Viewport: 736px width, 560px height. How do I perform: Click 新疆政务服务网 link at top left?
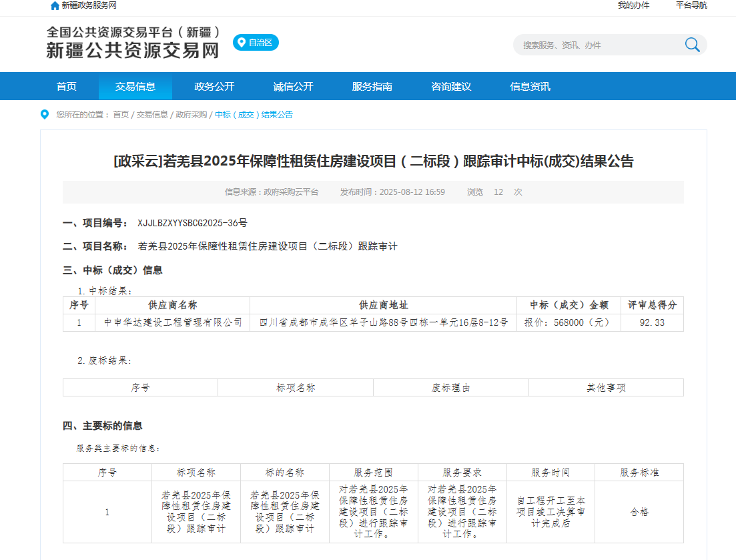point(89,5)
